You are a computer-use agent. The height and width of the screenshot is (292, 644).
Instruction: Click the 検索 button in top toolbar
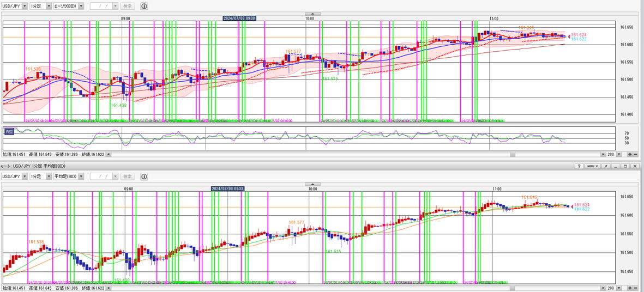[128, 6]
